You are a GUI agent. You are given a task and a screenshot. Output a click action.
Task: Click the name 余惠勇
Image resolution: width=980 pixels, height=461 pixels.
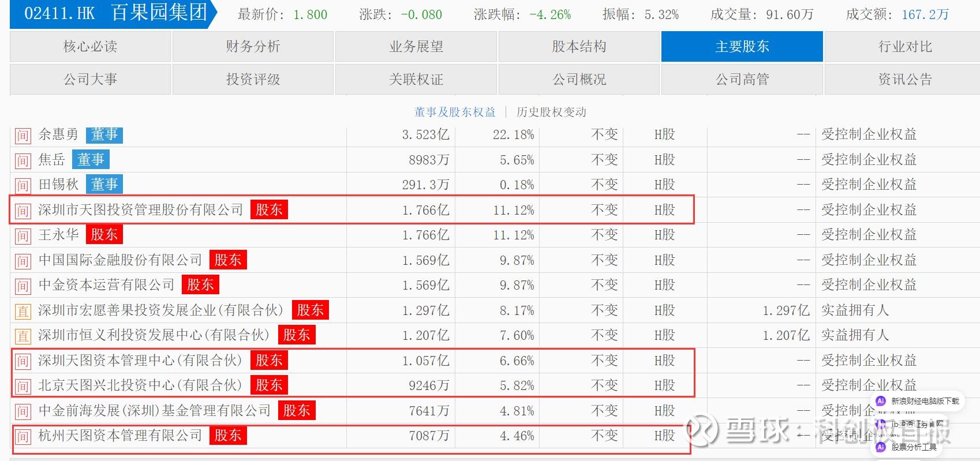58,134
